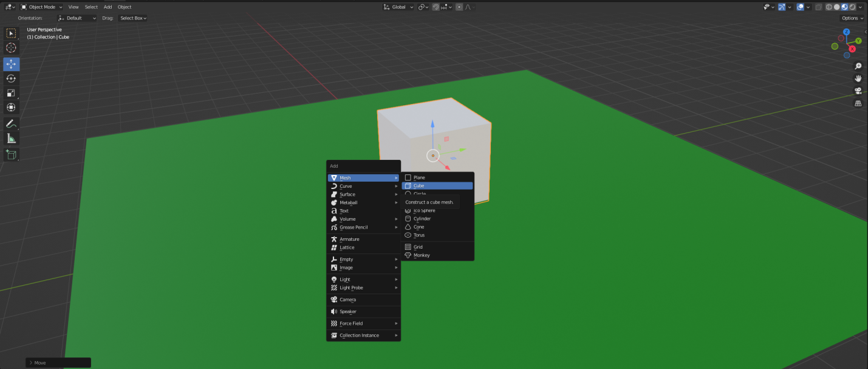The height and width of the screenshot is (369, 868).
Task: Open the Curve submenu
Action: pyautogui.click(x=364, y=186)
